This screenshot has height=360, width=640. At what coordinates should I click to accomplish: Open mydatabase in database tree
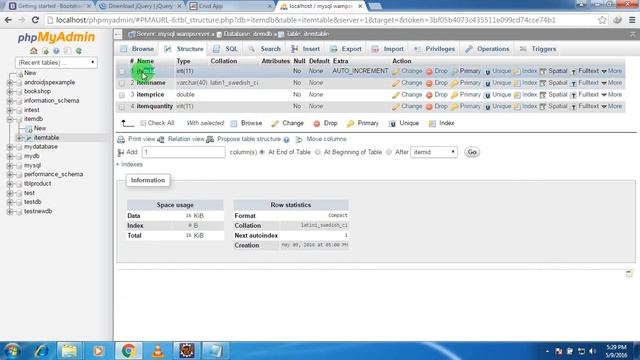(x=41, y=147)
